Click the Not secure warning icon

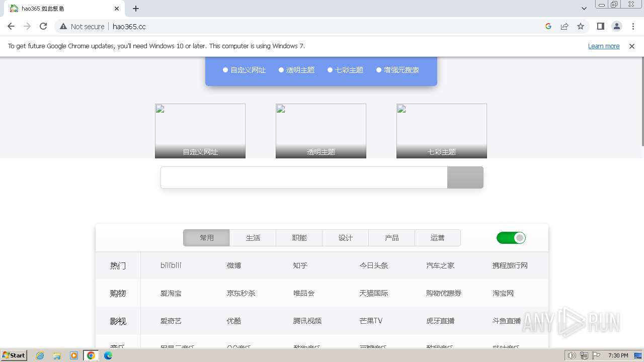63,26
